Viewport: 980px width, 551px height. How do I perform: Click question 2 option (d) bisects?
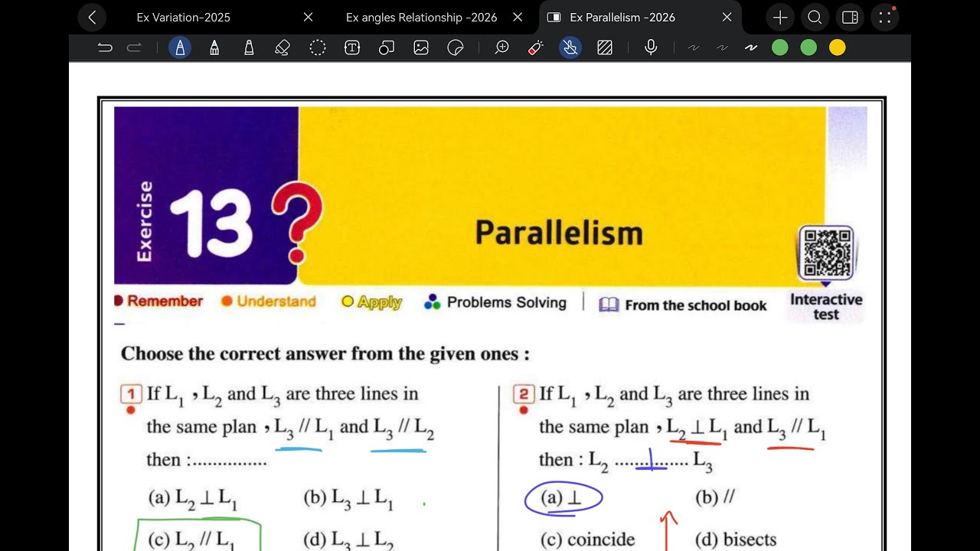pos(736,540)
